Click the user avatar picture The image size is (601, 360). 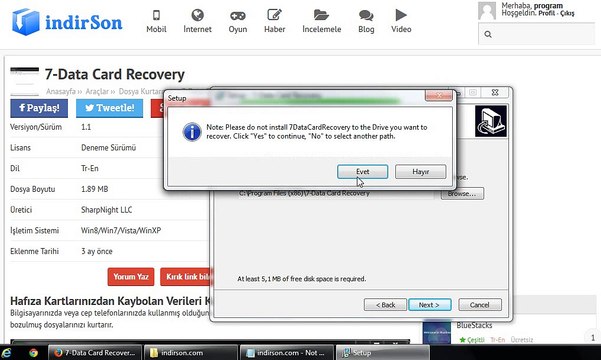(487, 11)
